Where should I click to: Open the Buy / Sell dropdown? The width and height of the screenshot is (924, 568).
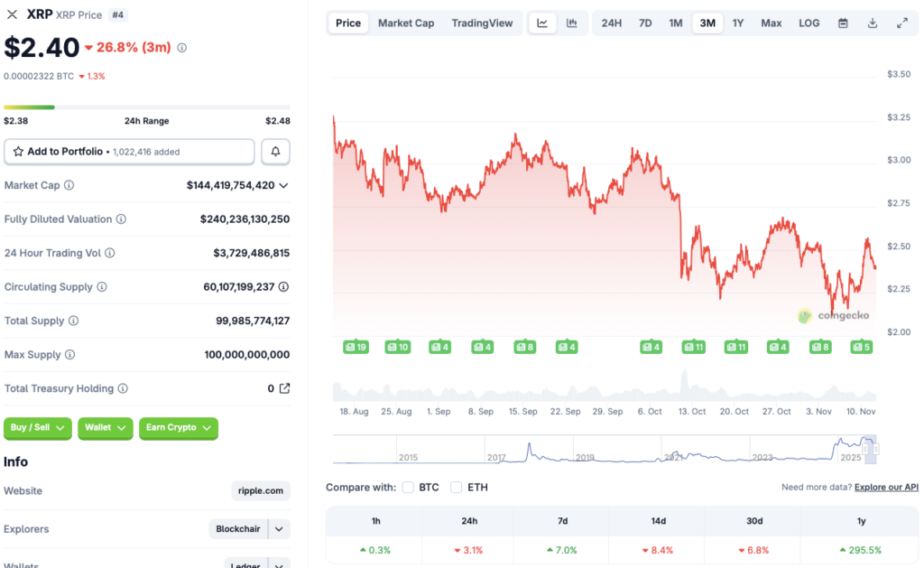37,429
